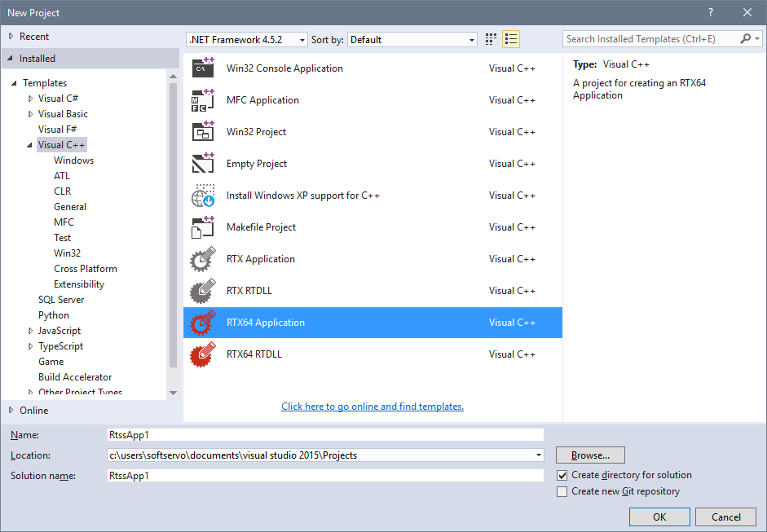Activate the list view mode icon
This screenshot has width=767, height=532.
(x=512, y=38)
